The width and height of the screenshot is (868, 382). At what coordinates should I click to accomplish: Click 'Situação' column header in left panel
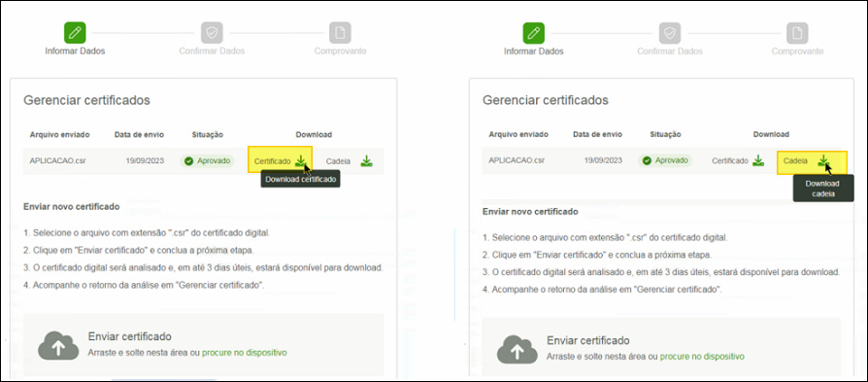click(207, 135)
